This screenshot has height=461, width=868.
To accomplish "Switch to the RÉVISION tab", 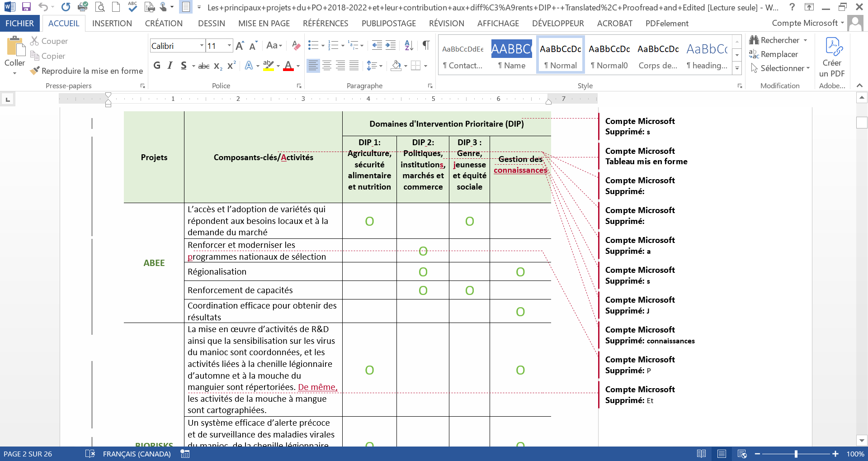I will 447,24.
